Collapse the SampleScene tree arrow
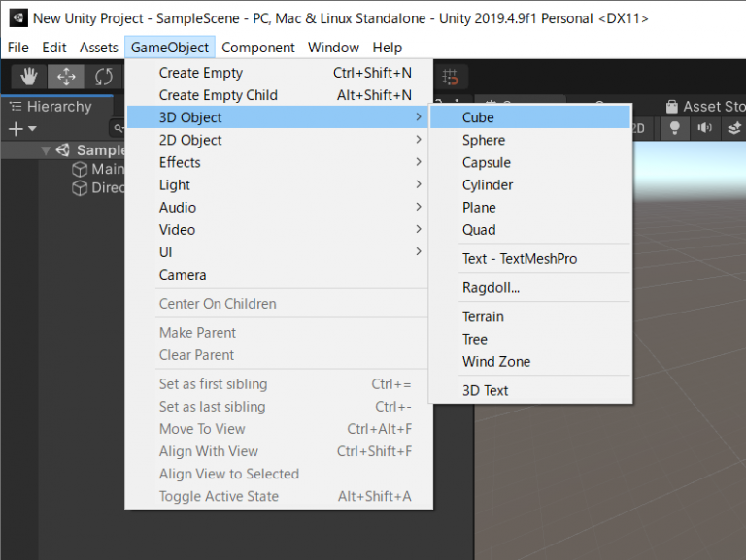This screenshot has height=560, width=746. pyautogui.click(x=46, y=150)
